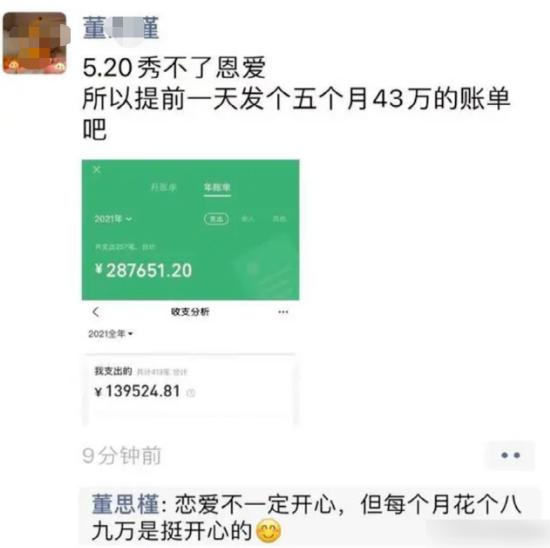
Task: Expand the 2021年 year dropdown
Action: pos(113,219)
